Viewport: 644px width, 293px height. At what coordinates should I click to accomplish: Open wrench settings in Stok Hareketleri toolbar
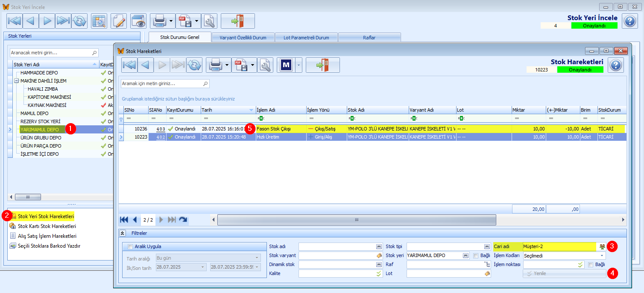pyautogui.click(x=265, y=65)
